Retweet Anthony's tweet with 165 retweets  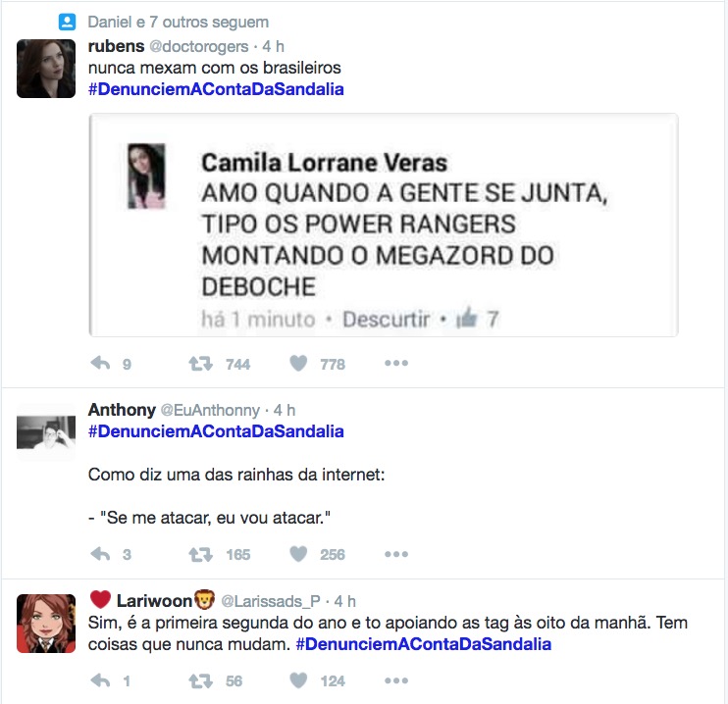(x=200, y=554)
